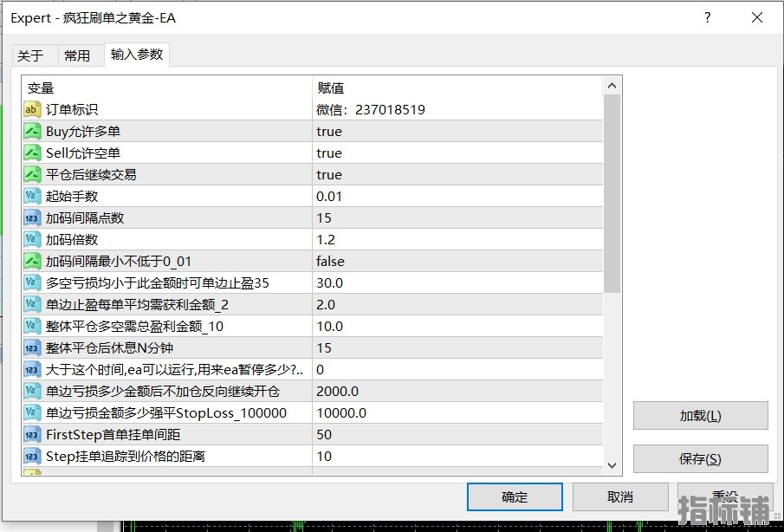Image resolution: width=784 pixels, height=532 pixels.
Task: Click the icon beside 整体平仓多空需总盈利金额_10
Action: tap(32, 326)
